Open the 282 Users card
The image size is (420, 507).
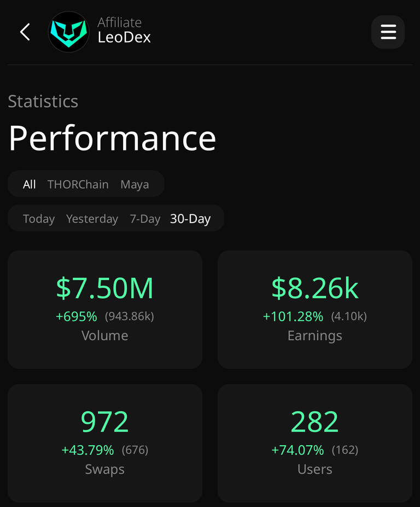(315, 443)
